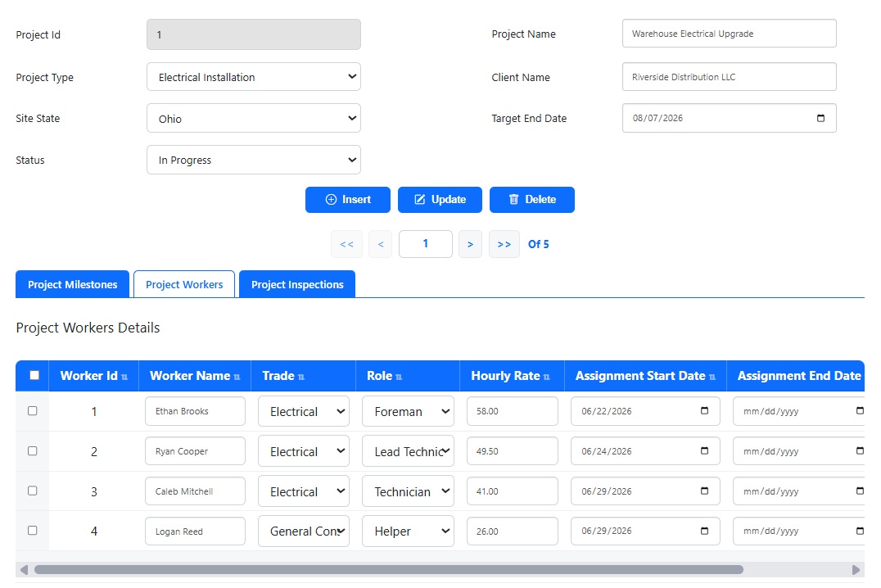Open calendar icon for Logan Reed start date
The image size is (881, 588).
704,531
